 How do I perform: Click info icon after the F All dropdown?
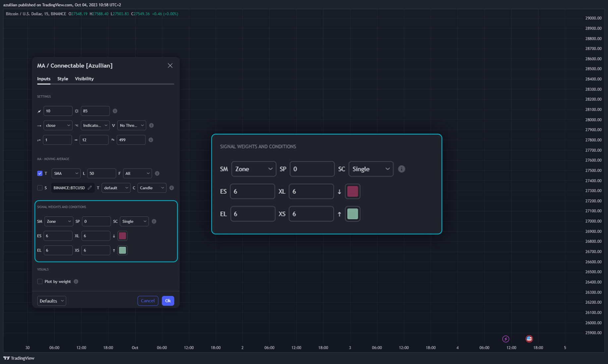click(157, 173)
